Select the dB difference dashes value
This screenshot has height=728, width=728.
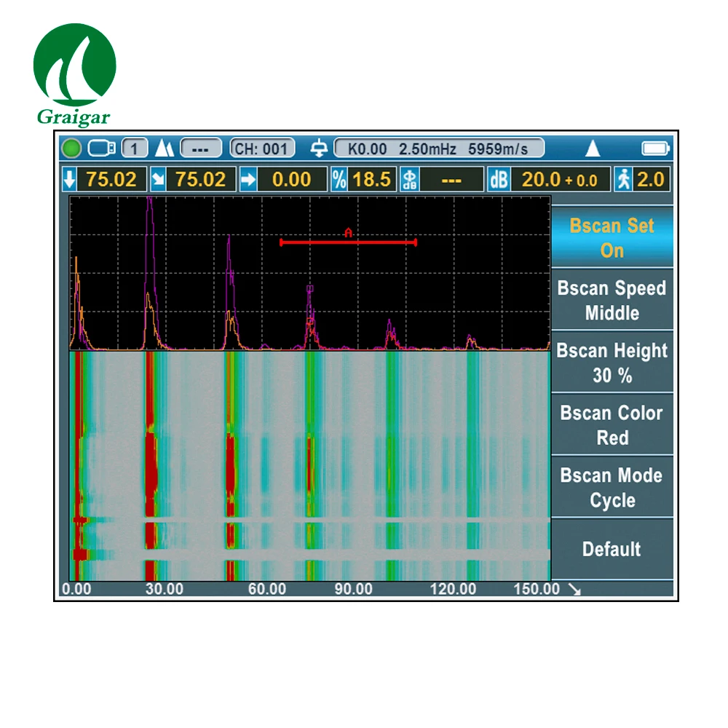[x=451, y=179]
